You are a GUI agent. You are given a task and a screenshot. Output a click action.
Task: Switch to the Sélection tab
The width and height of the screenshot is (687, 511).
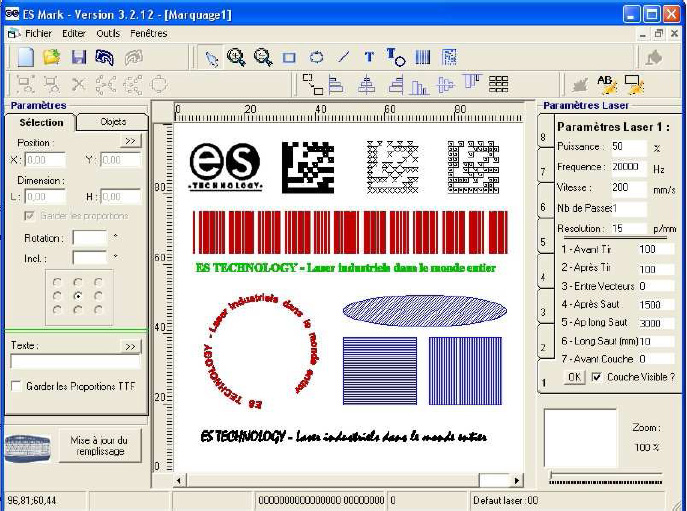pos(41,122)
